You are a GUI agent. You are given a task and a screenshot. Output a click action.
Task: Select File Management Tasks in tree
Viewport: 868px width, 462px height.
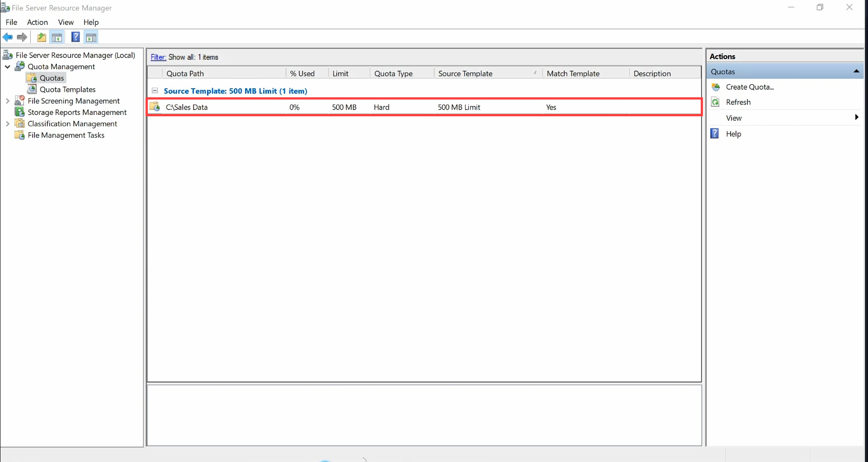click(x=66, y=135)
